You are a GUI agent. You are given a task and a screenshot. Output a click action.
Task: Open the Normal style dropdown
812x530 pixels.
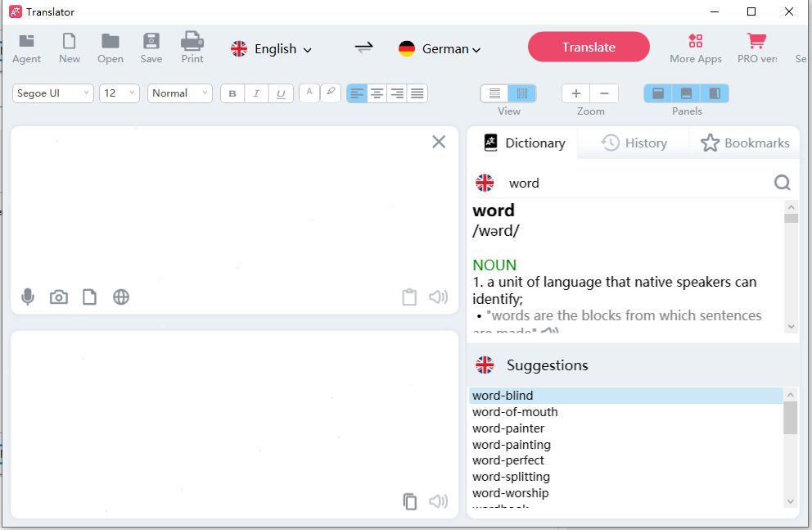point(180,93)
